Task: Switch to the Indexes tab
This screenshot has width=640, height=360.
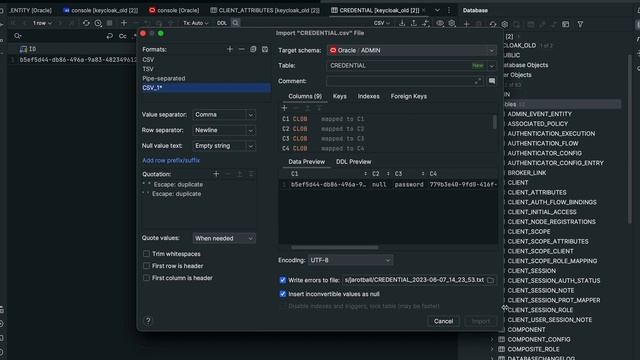Action: tap(368, 96)
